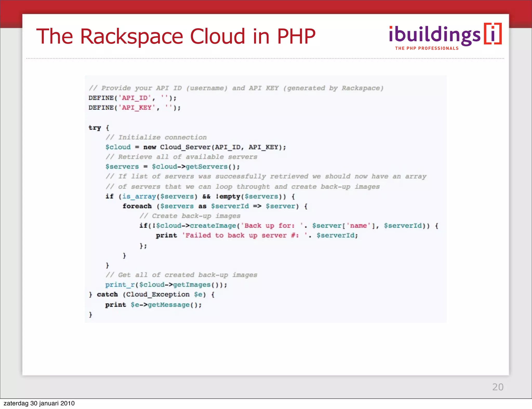Click the '$cloud = new Cloud_Server(API_ID, API_KEY);' line
The width and height of the screenshot is (532, 409).
pos(196,147)
